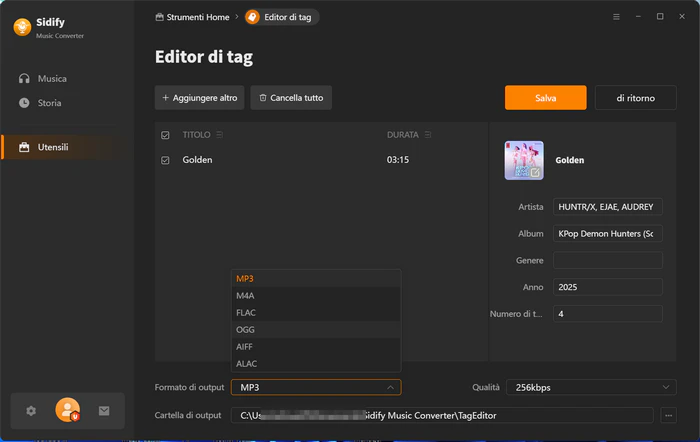Open the Qualità 256kbps dropdown
This screenshot has height=442, width=700.
[591, 387]
